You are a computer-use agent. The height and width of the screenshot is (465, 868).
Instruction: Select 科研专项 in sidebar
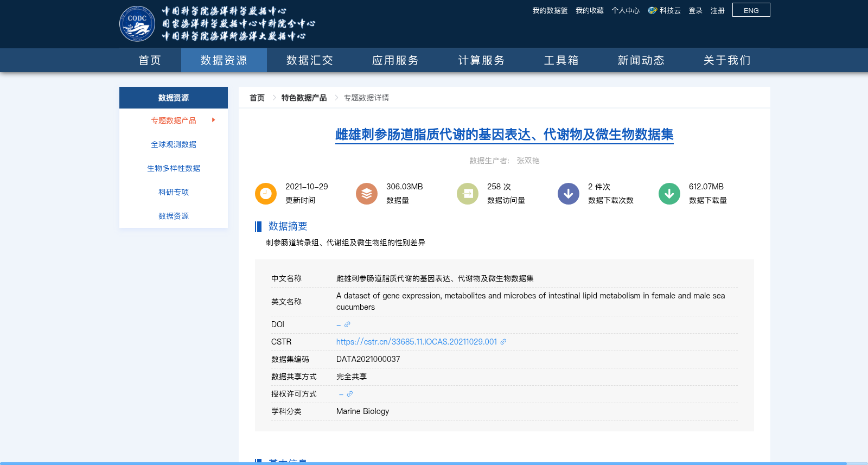174,192
